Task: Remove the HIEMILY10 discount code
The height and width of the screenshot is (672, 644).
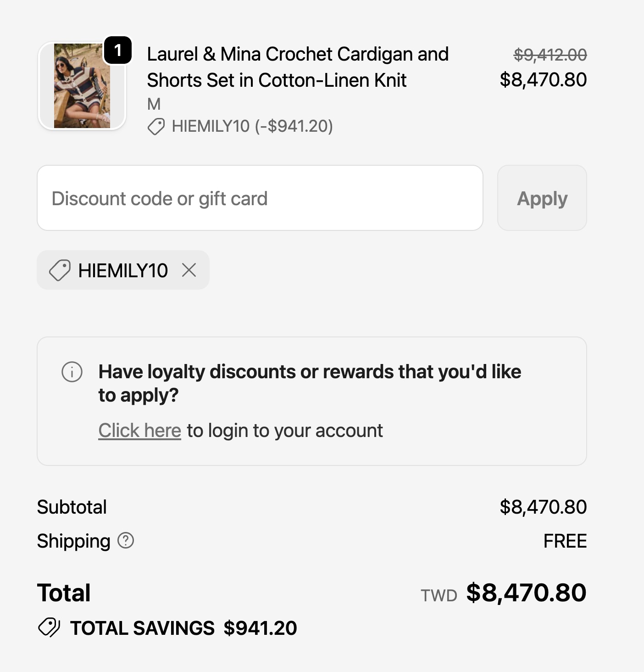Action: (189, 270)
